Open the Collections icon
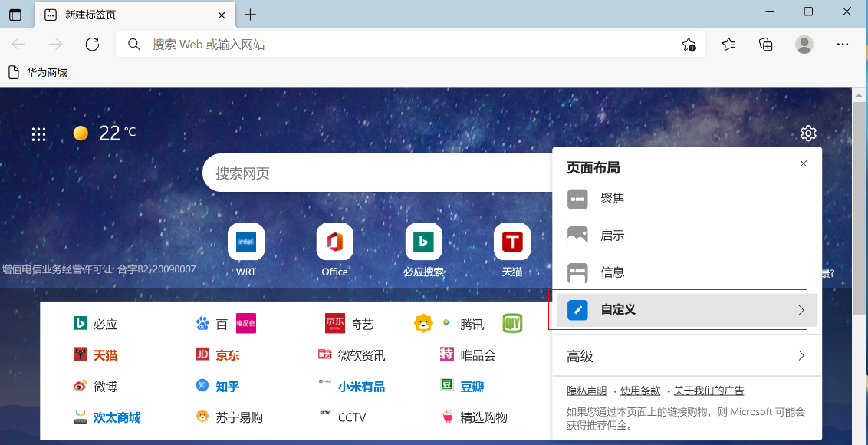Image resolution: width=868 pixels, height=445 pixels. [765, 44]
